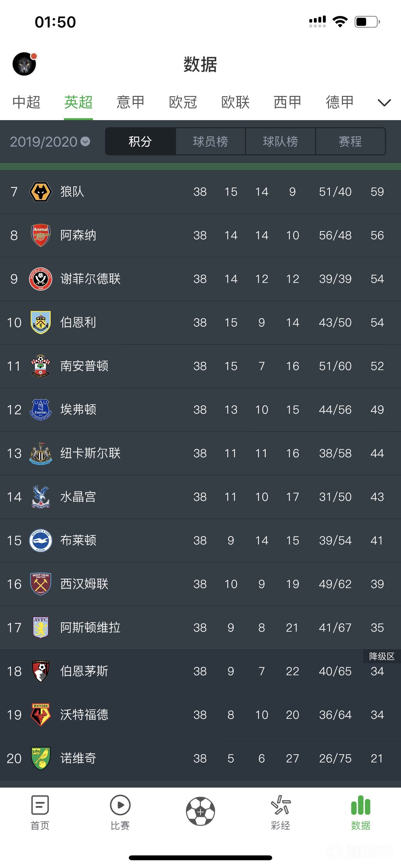Tap the 降级区 relegation zone label
This screenshot has width=401, height=868.
pyautogui.click(x=381, y=656)
